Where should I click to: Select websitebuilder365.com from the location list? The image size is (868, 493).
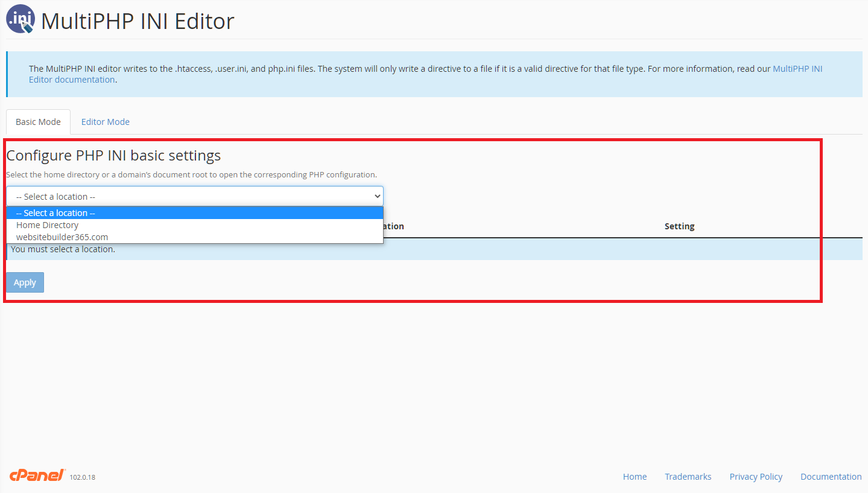coord(195,237)
